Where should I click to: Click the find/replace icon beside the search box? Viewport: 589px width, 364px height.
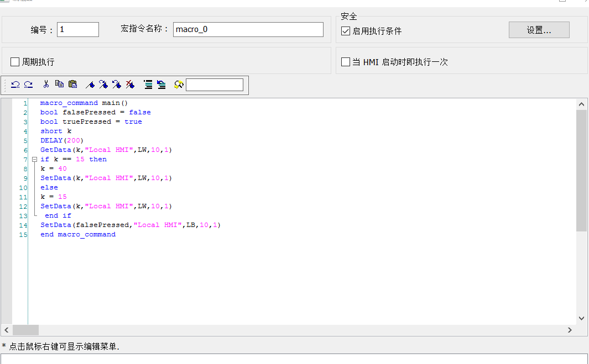click(179, 85)
